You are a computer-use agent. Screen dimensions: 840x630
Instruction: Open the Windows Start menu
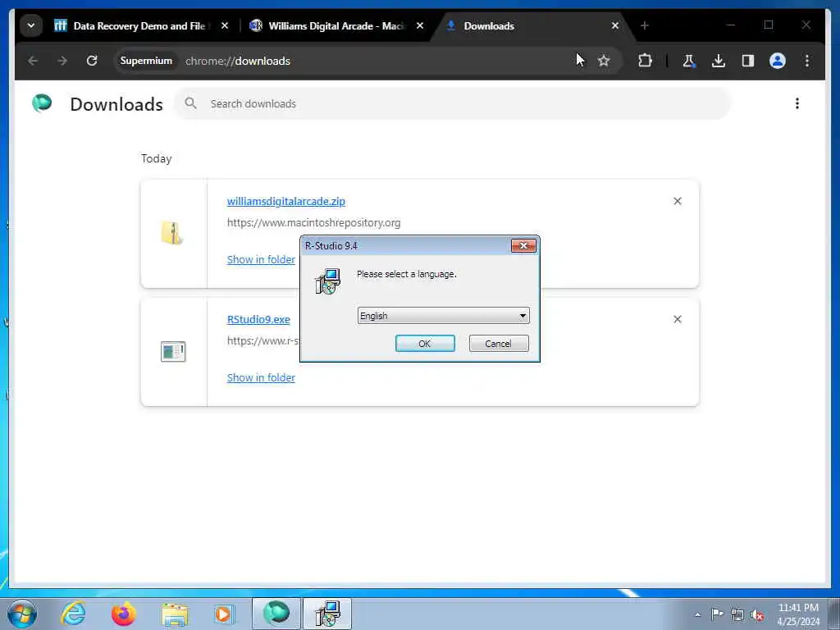22,614
